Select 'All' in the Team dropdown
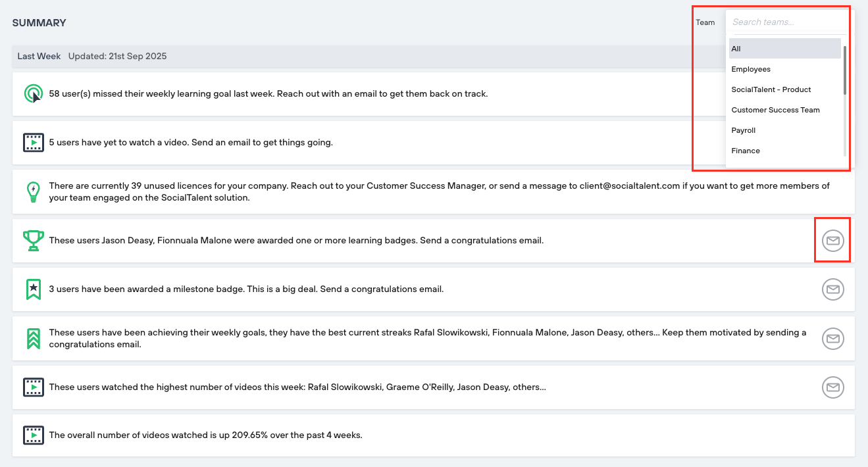Viewport: 868px width, 467px height. pos(784,49)
